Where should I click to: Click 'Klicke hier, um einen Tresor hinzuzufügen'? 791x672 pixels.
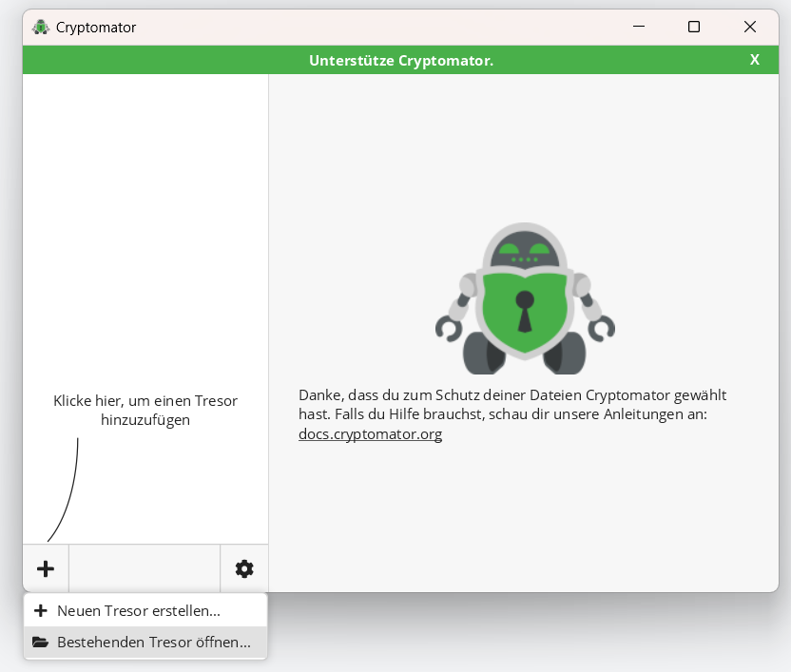[x=145, y=410]
